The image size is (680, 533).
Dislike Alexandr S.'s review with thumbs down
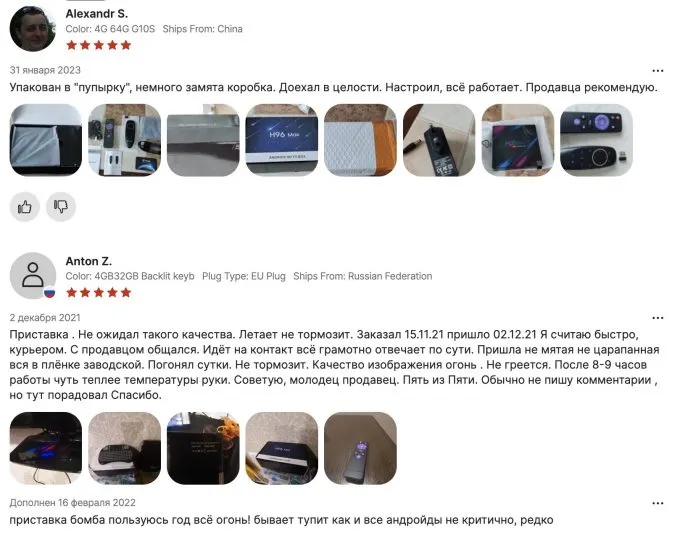(61, 207)
